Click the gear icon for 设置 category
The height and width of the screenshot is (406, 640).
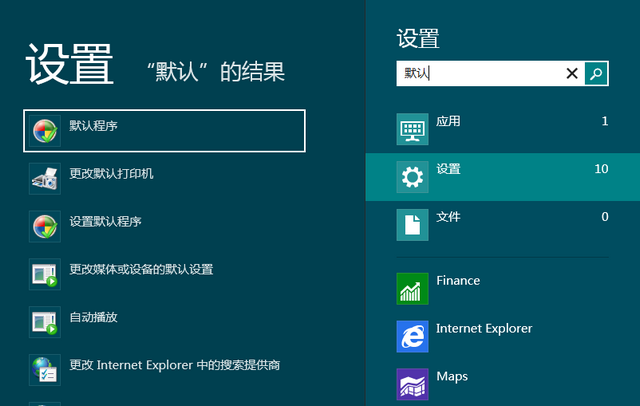412,177
